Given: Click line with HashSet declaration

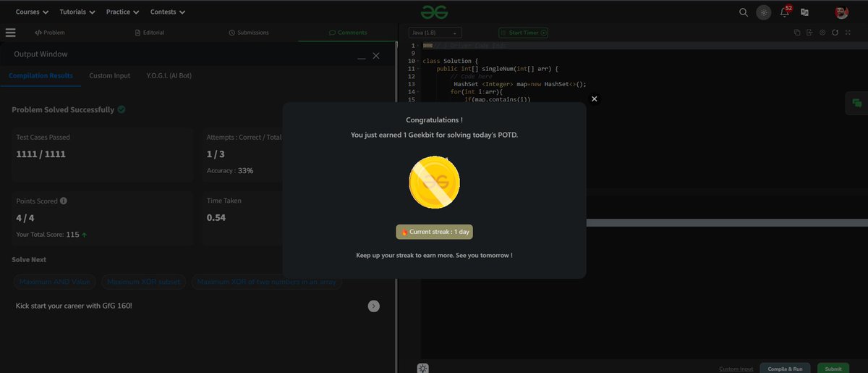Looking at the screenshot, I should (x=519, y=84).
